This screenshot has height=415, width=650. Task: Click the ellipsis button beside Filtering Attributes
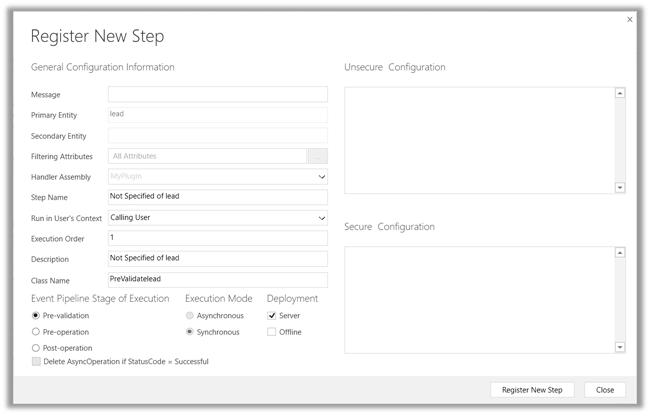point(317,156)
